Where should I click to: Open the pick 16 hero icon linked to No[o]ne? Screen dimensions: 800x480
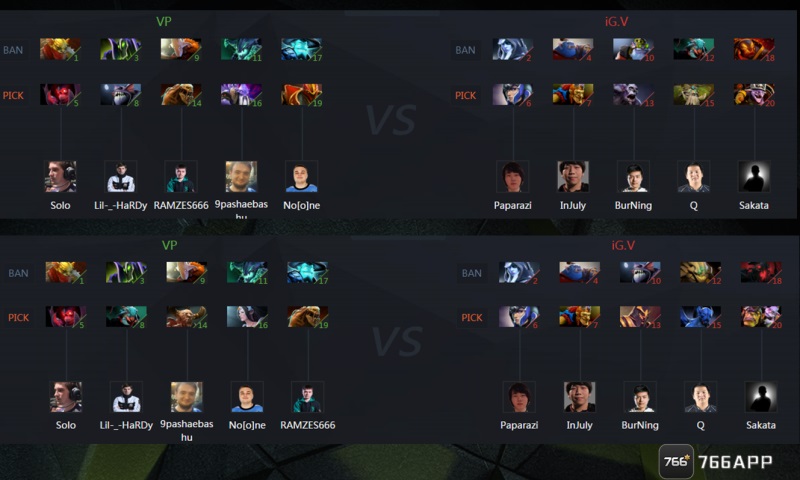pos(247,317)
